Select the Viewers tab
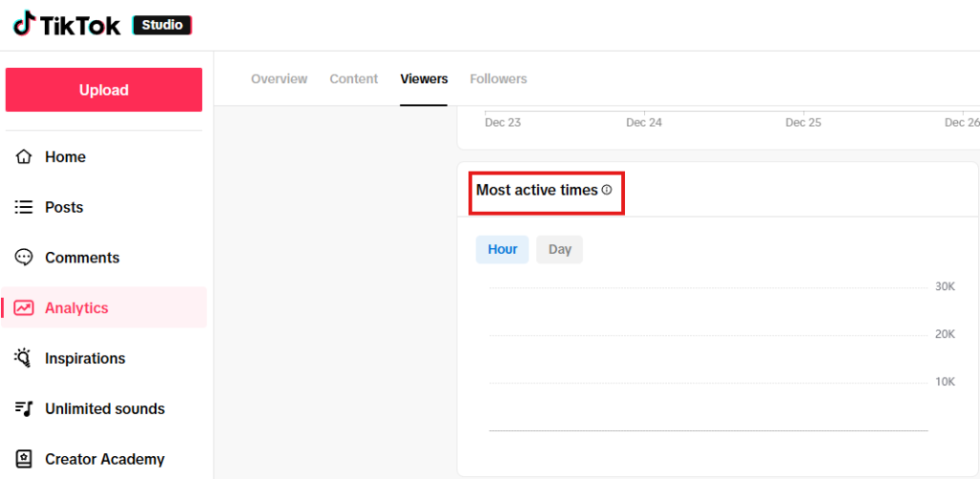Image resolution: width=980 pixels, height=479 pixels. coord(424,79)
